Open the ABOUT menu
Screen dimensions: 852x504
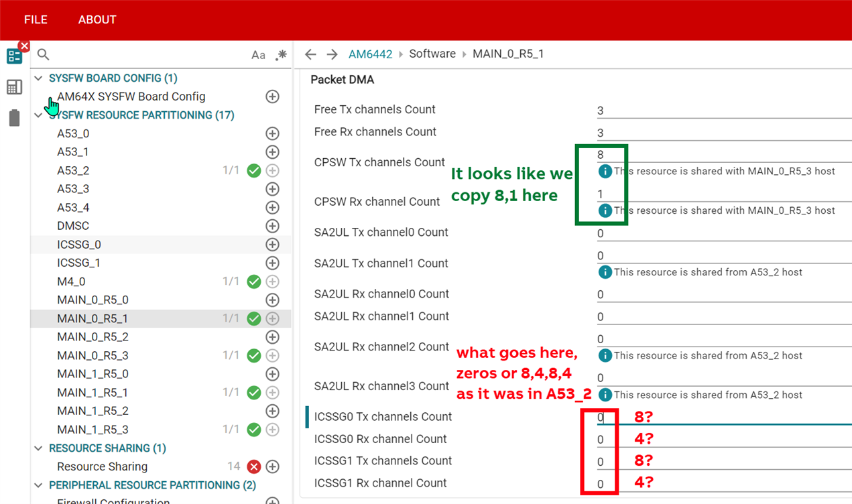click(x=97, y=19)
